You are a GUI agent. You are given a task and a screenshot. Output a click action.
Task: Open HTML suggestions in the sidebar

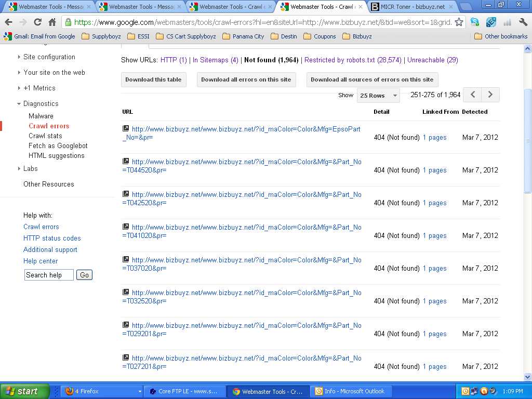point(56,155)
